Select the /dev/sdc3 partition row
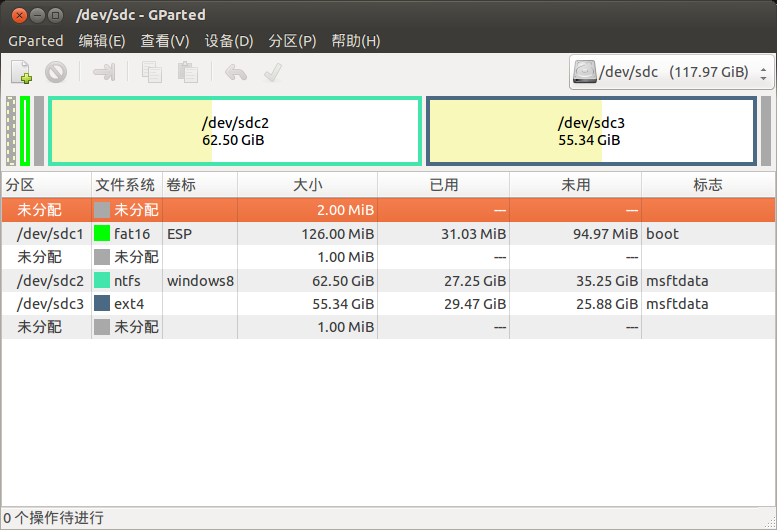The image size is (777, 530). (388, 304)
